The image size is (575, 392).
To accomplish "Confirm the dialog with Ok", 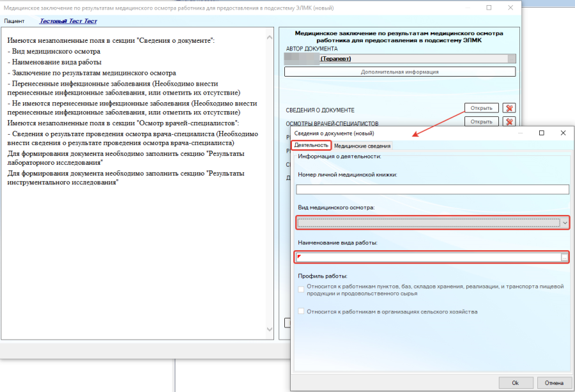I will pyautogui.click(x=516, y=383).
